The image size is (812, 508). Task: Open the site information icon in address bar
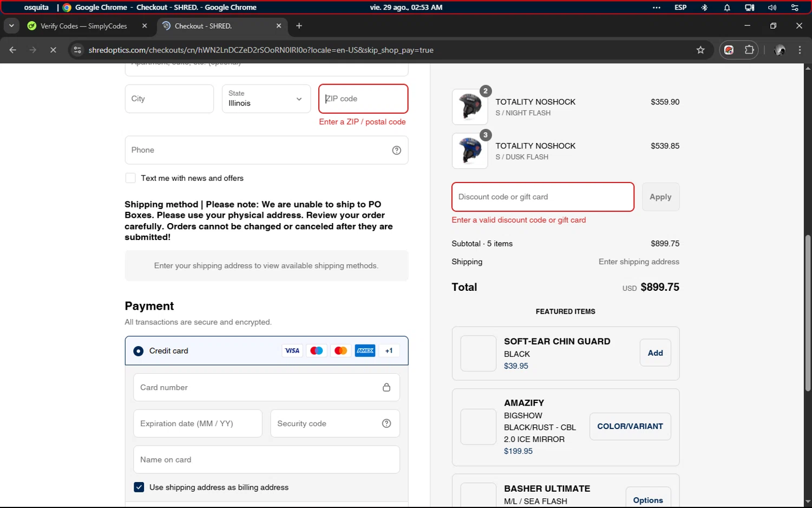point(77,50)
